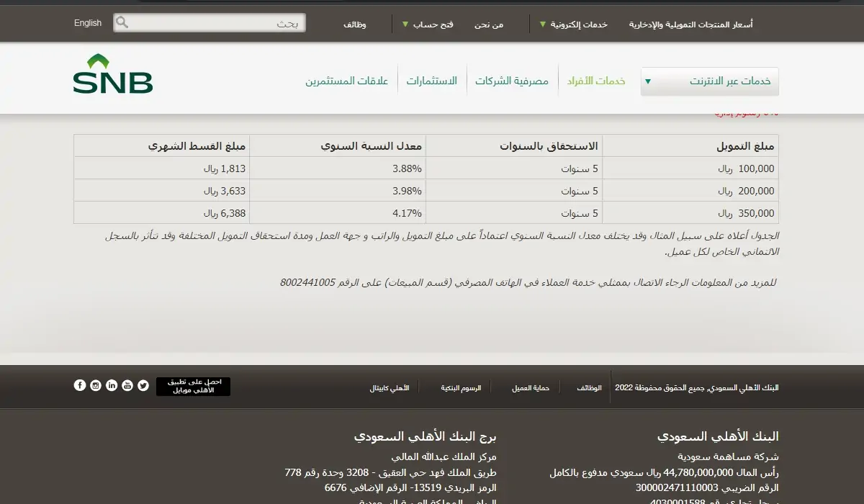Viewport: 864px width, 504px height.
Task: Click the SNB logo
Action: [113, 74]
